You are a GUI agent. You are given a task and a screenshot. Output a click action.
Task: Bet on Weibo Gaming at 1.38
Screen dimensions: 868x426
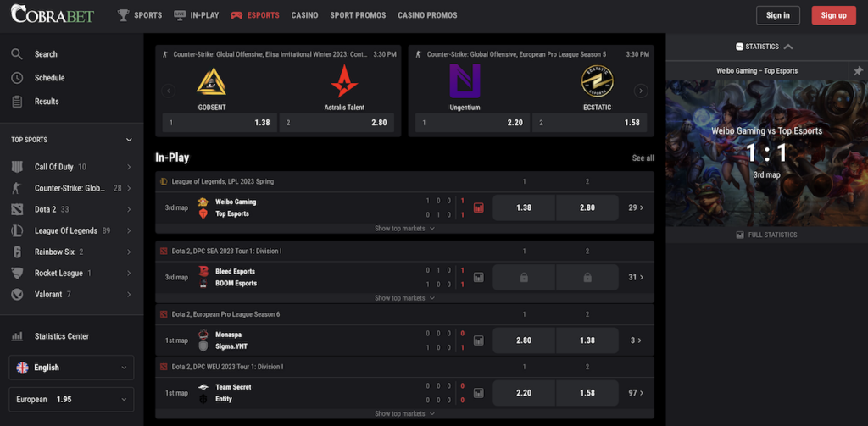coord(524,208)
